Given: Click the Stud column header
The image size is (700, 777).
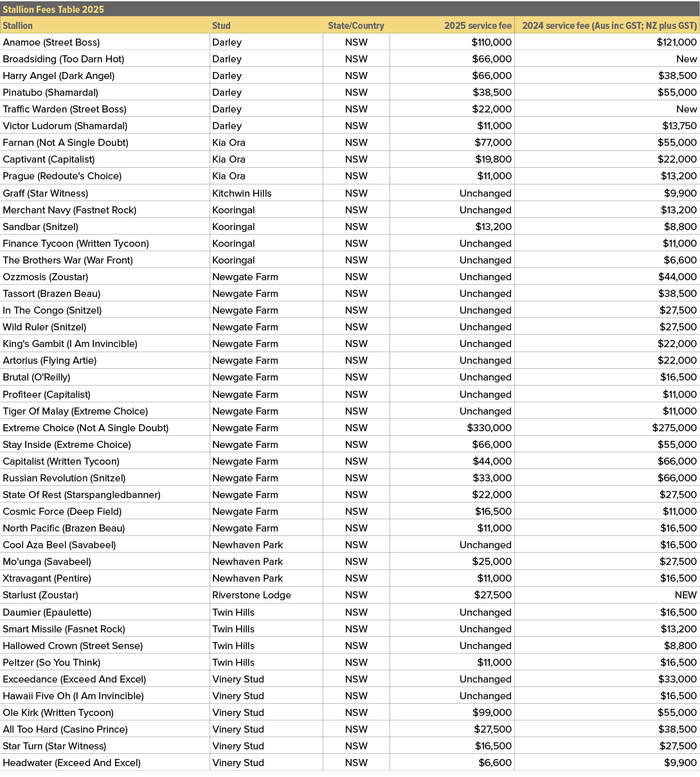Looking at the screenshot, I should (x=221, y=26).
